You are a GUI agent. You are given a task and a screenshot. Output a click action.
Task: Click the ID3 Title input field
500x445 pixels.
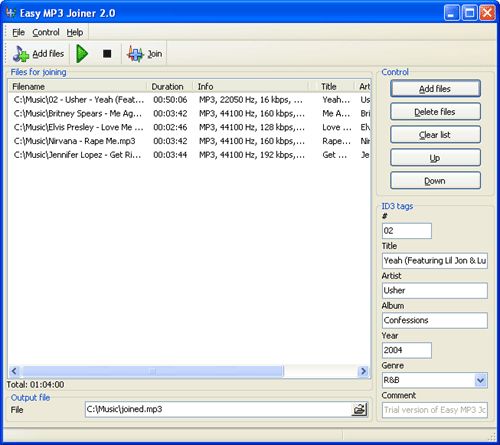(435, 260)
